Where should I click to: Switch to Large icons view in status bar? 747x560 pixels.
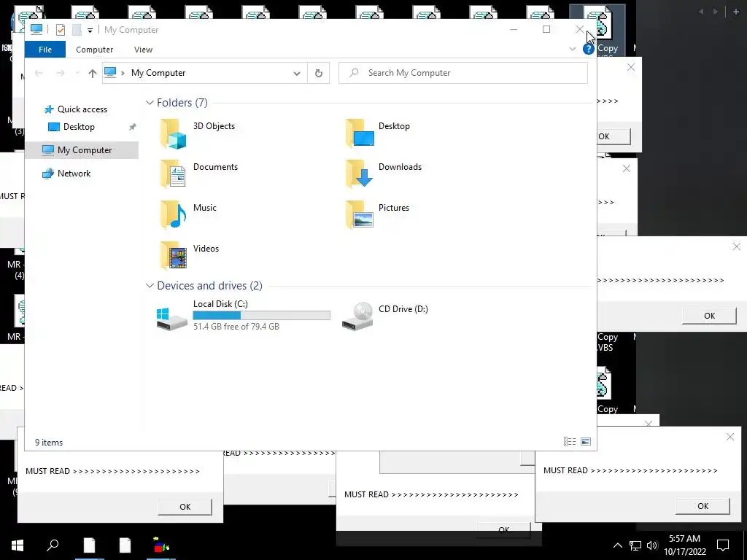pyautogui.click(x=586, y=442)
